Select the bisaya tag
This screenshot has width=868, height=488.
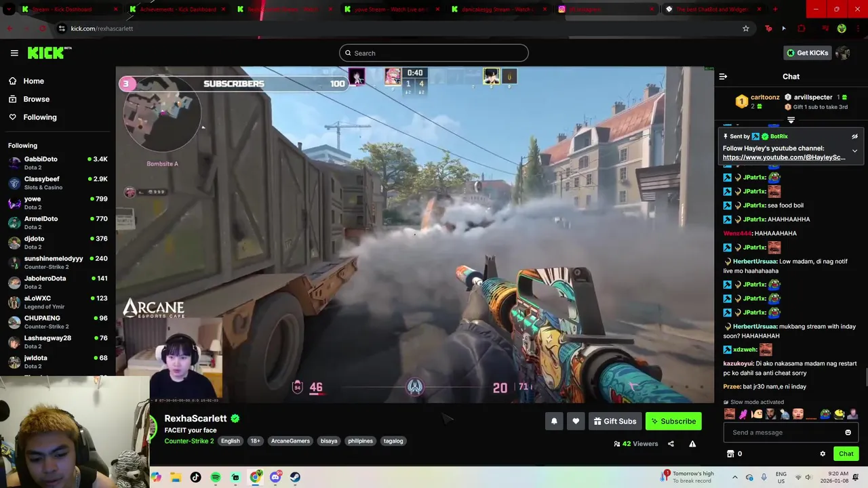coord(329,441)
